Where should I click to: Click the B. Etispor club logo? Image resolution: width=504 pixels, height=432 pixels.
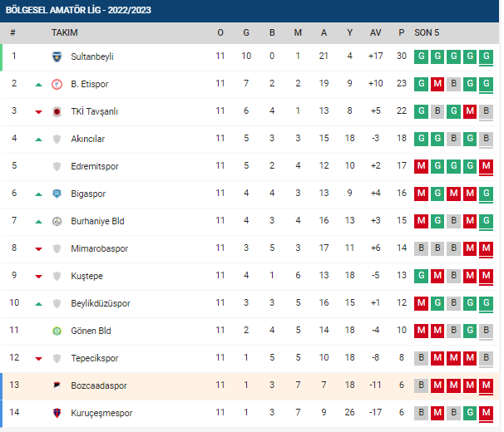[x=57, y=84]
